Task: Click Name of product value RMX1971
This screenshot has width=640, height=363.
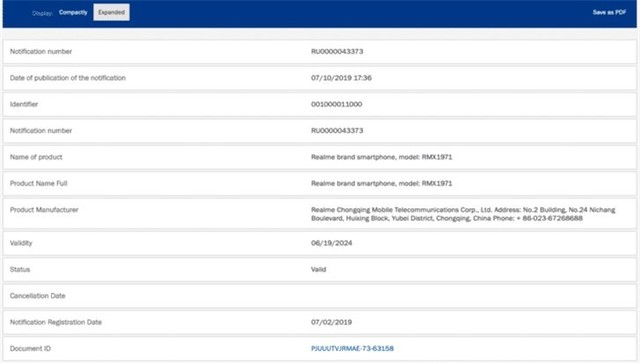Action: (x=382, y=157)
